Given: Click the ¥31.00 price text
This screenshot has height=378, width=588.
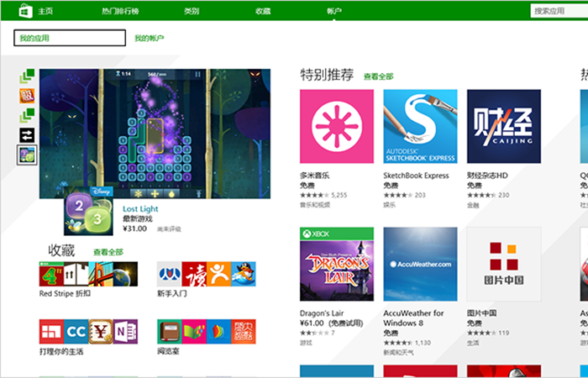Looking at the screenshot, I should [x=134, y=228].
